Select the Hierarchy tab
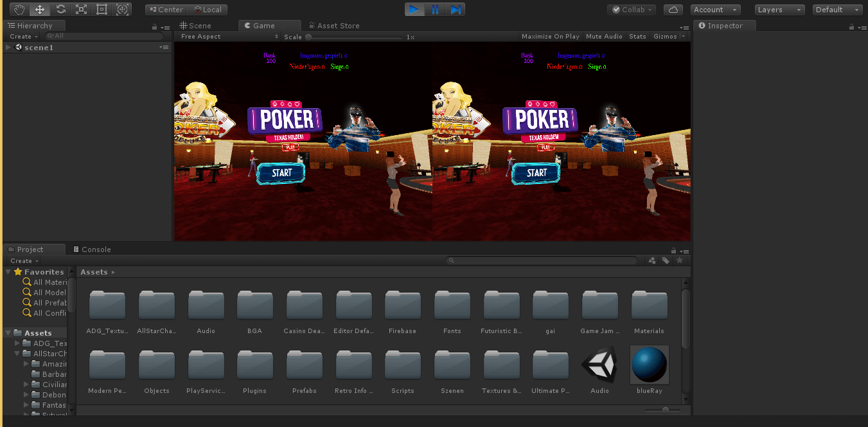This screenshot has height=427, width=868. click(x=35, y=26)
